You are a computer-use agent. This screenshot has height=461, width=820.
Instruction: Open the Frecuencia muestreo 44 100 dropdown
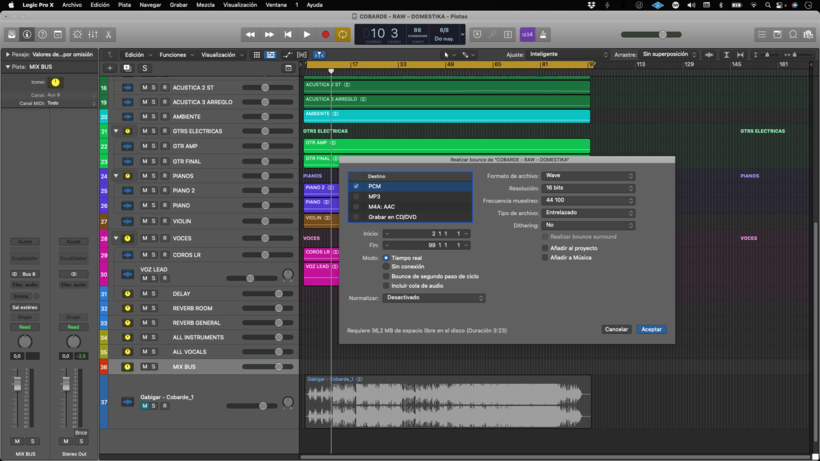pyautogui.click(x=588, y=200)
